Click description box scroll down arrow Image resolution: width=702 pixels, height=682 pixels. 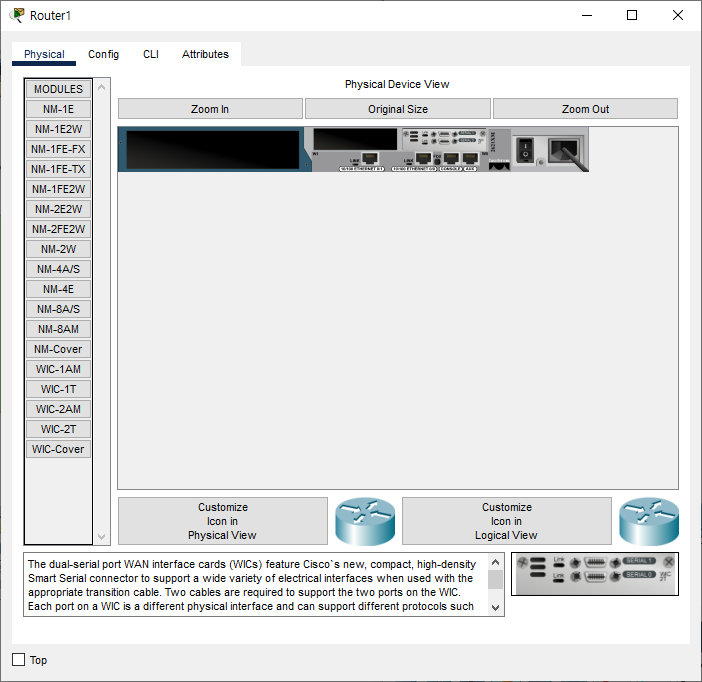point(495,608)
